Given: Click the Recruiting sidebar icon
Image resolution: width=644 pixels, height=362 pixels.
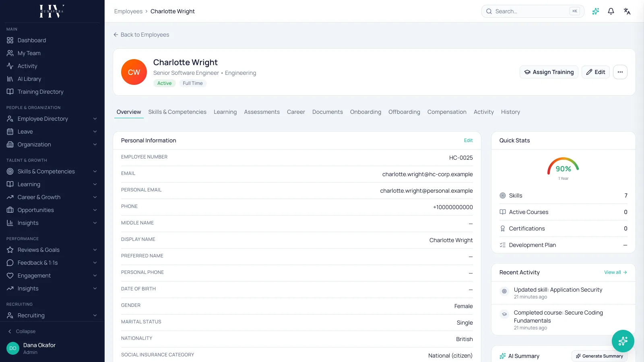Looking at the screenshot, I should tap(10, 315).
